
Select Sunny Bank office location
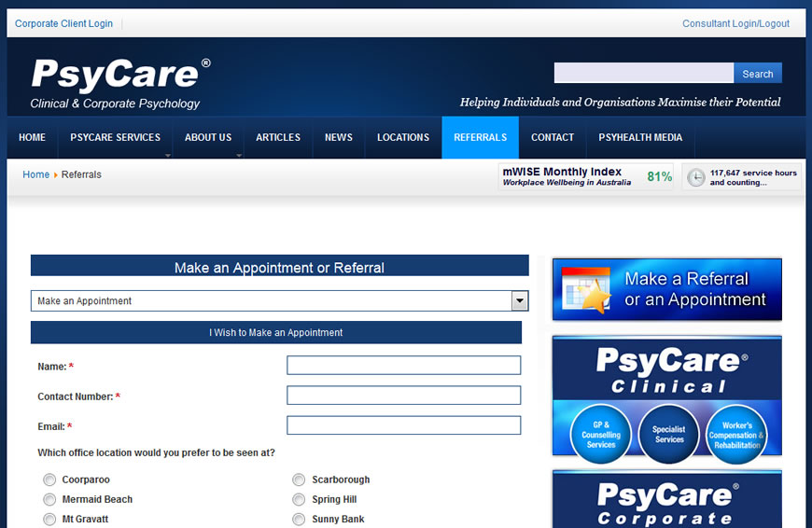coord(299,520)
